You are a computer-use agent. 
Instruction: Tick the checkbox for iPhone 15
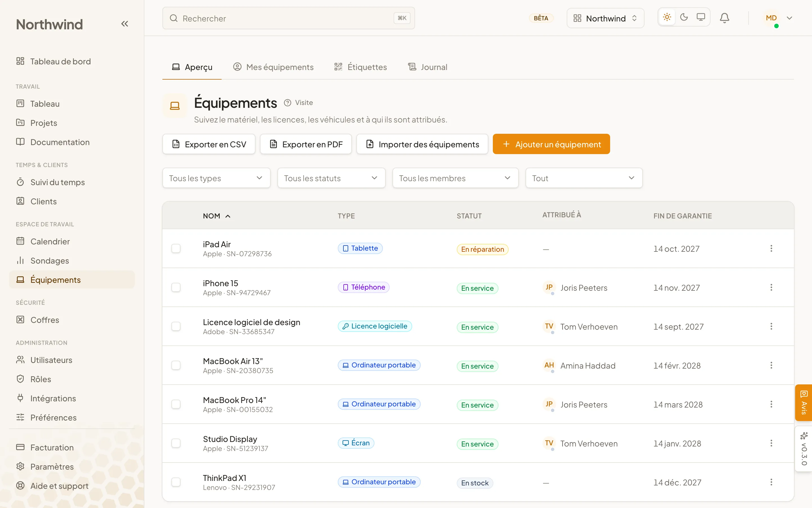176,287
